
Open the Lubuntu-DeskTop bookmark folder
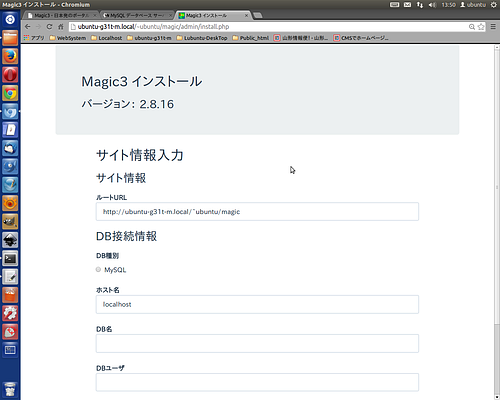click(202, 38)
